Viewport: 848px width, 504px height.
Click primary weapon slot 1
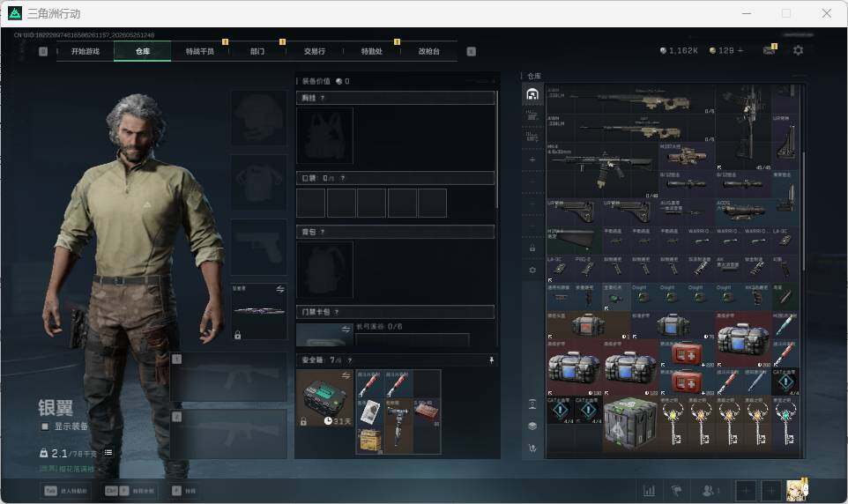click(x=229, y=376)
